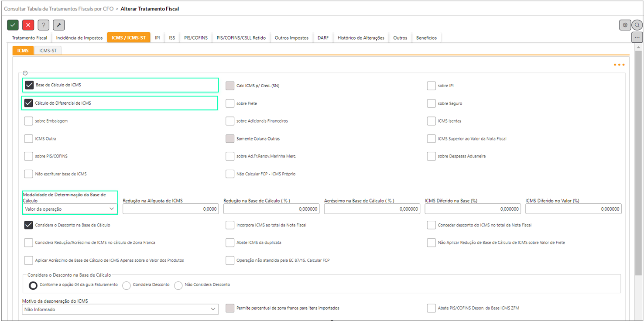Expand Motivo da desoneração do ICMS dropdown
The width and height of the screenshot is (644, 322).
click(120, 309)
